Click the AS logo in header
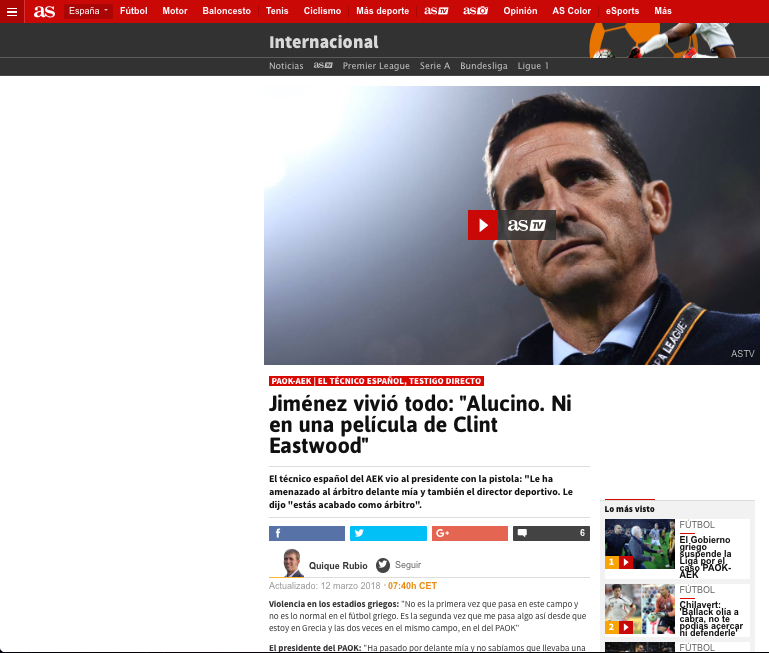769x653 pixels. 44,11
